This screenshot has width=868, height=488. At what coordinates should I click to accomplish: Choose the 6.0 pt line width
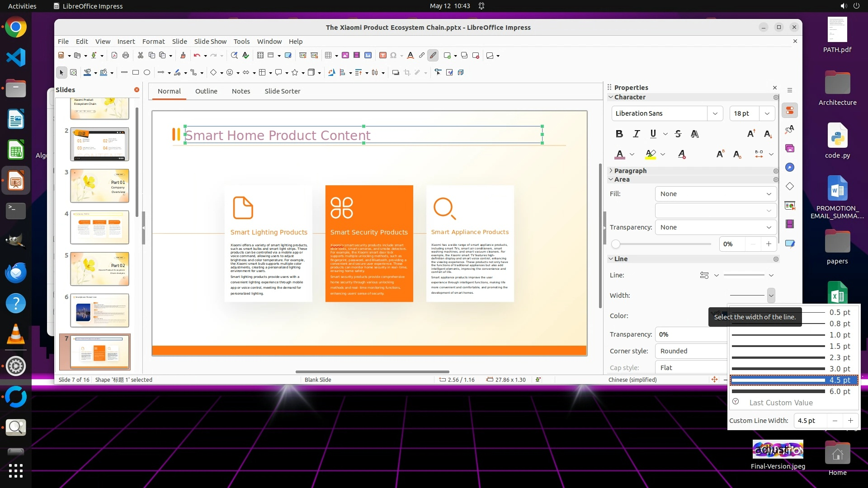click(793, 391)
